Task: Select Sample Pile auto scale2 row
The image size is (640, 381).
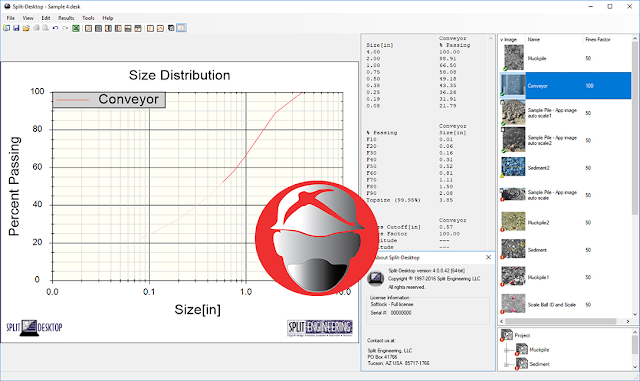Action: pos(565,140)
